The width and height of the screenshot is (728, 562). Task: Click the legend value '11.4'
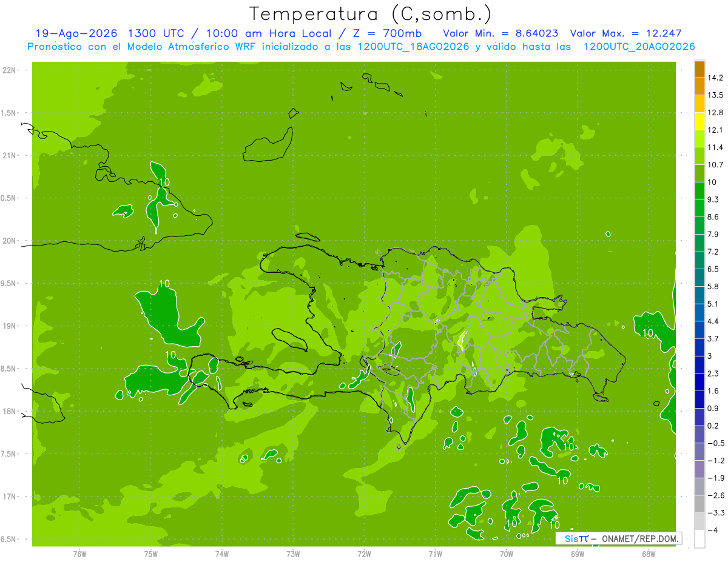pos(715,147)
